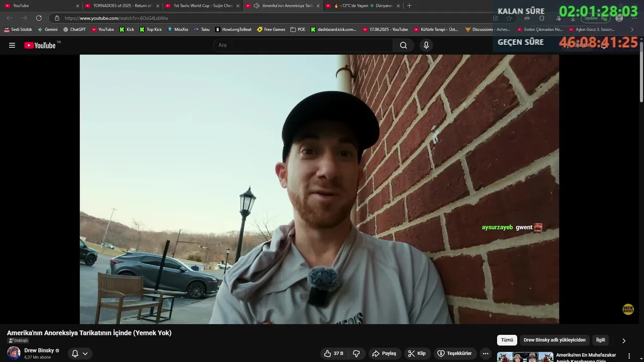Dislike the video with thumbs down

click(x=356, y=353)
